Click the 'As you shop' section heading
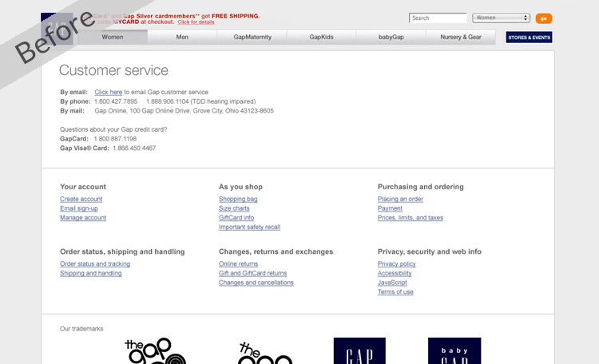The width and height of the screenshot is (599, 364). pyautogui.click(x=240, y=187)
